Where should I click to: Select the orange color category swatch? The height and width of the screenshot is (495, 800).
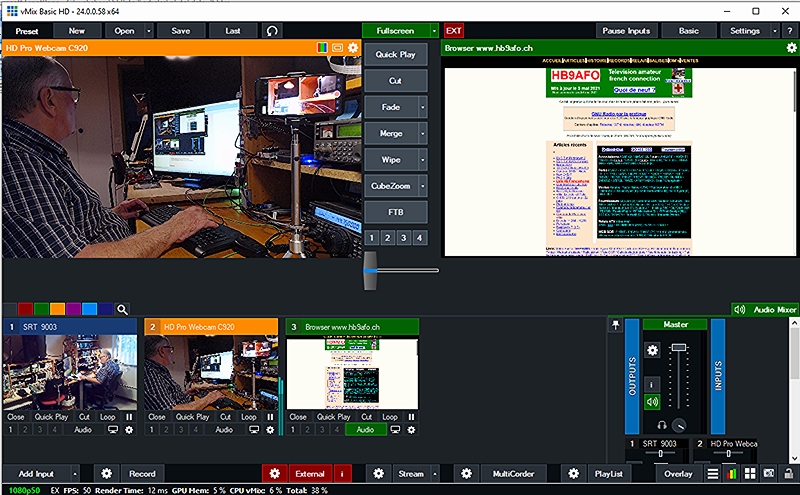[x=57, y=310]
